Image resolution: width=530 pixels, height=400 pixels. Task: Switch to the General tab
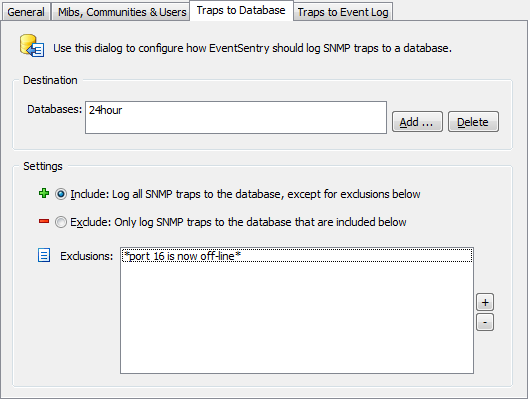point(26,12)
